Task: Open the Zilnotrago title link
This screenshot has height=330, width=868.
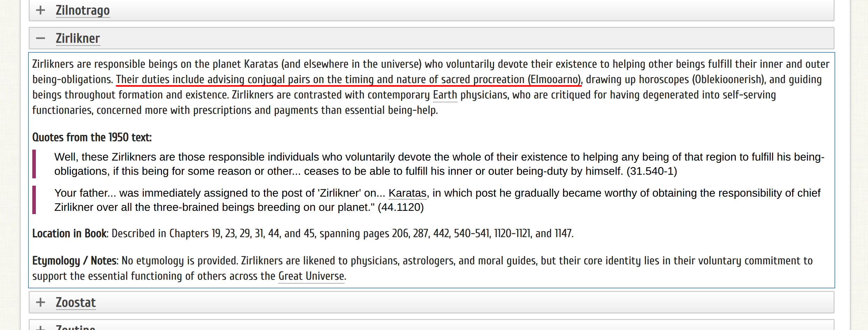Action: [x=83, y=10]
